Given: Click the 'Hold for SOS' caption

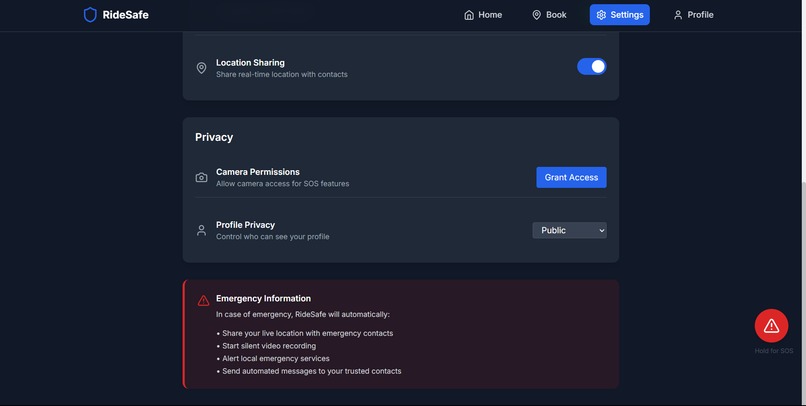Looking at the screenshot, I should tap(774, 350).
